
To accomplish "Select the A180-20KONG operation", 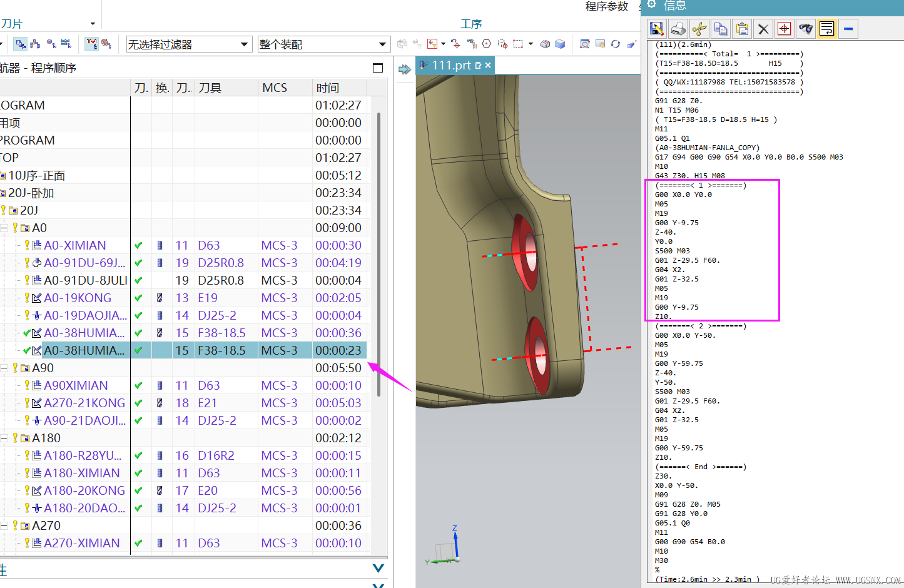I will point(84,490).
